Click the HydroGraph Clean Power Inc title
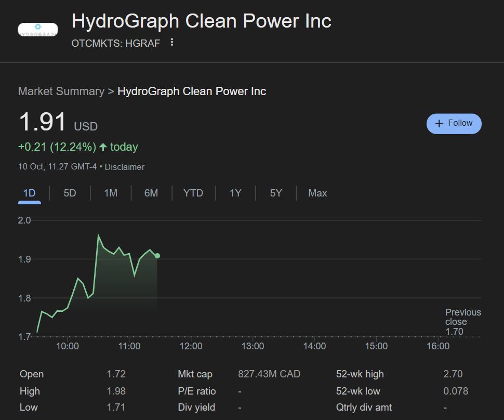This screenshot has height=420, width=504. [x=201, y=21]
